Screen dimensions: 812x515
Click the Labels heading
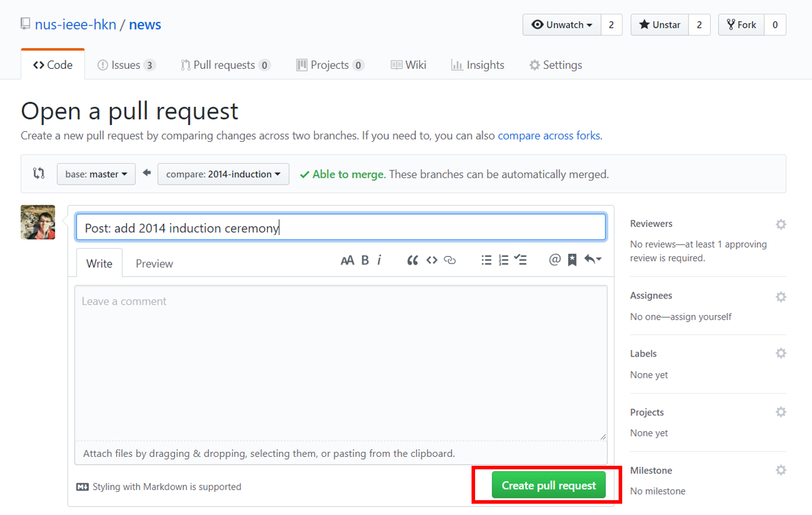click(x=644, y=354)
